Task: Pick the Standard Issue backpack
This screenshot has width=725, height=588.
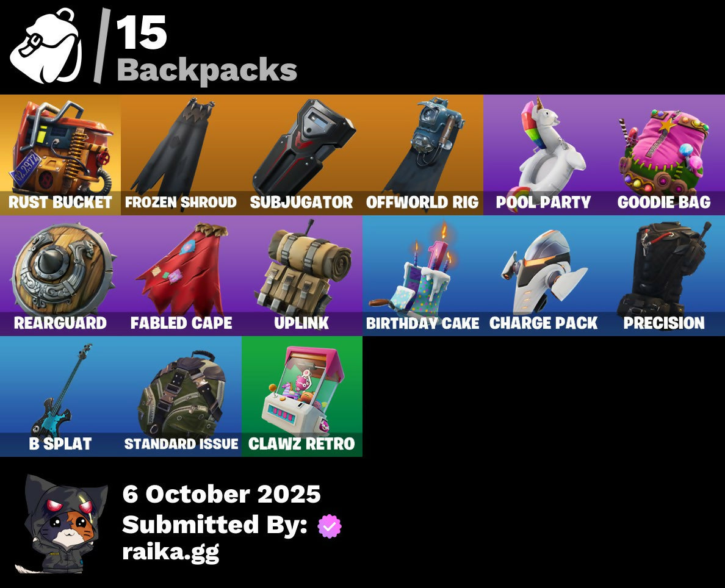Action: click(x=181, y=396)
